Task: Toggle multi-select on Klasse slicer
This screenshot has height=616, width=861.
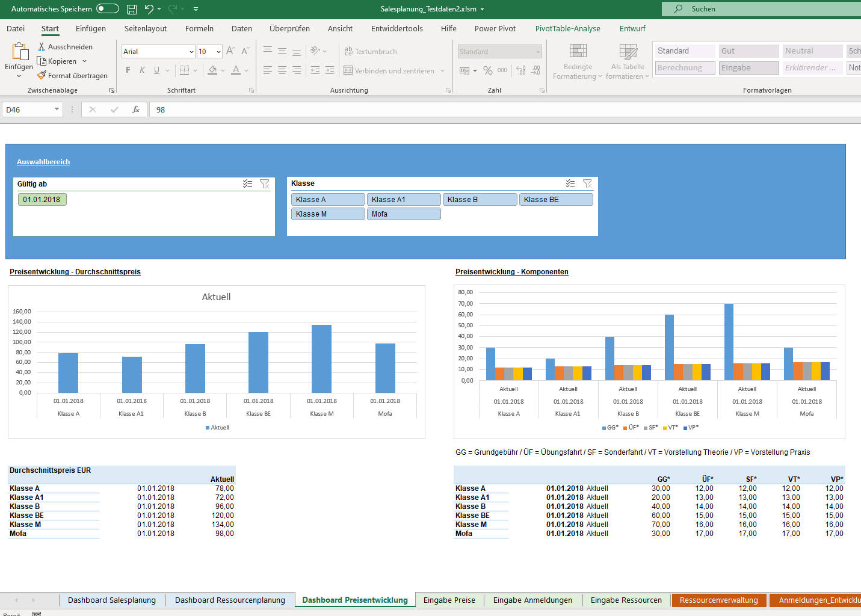Action: click(x=570, y=183)
